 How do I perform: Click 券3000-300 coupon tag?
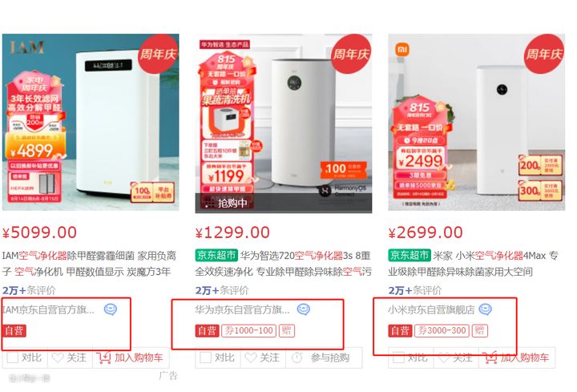tap(442, 330)
